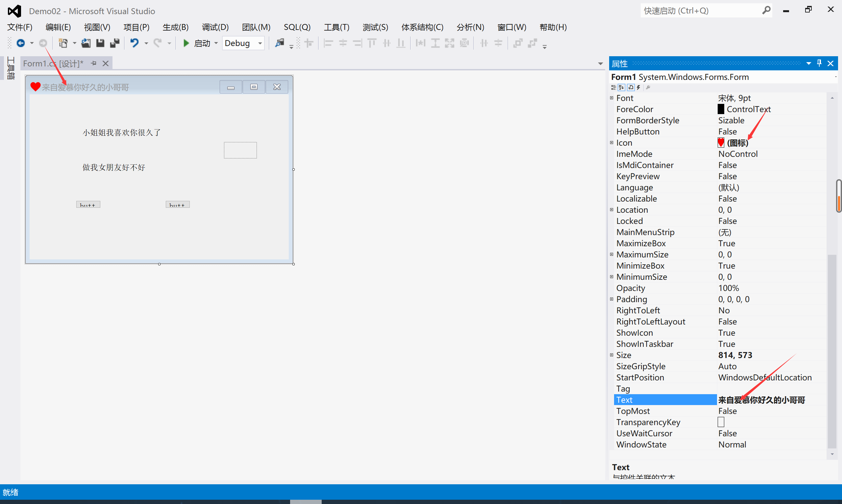Open the 视图(V) menu

tap(97, 27)
